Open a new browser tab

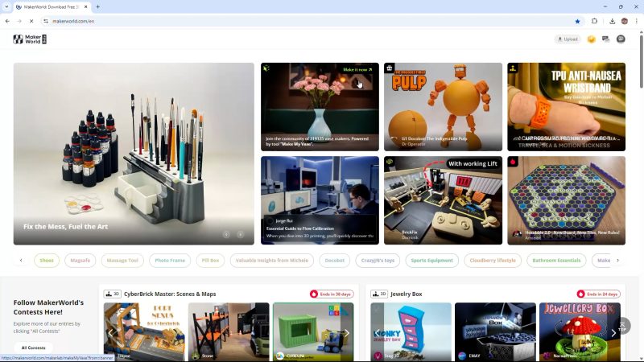point(97,7)
